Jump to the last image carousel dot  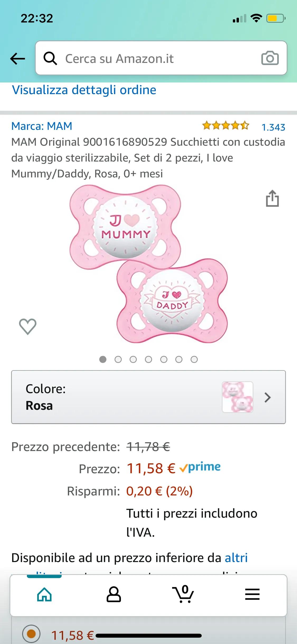(x=194, y=360)
